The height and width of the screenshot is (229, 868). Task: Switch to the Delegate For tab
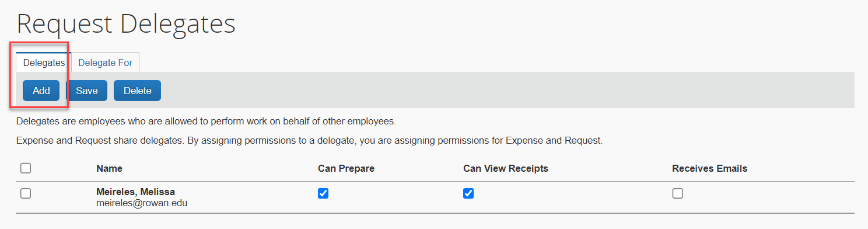pos(105,63)
